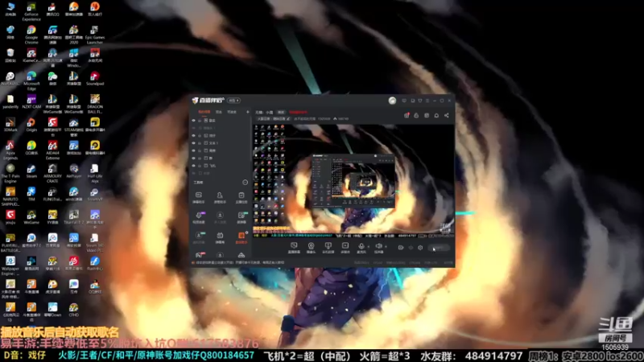Click the start streaming button
This screenshot has height=362, width=644.
[439, 248]
